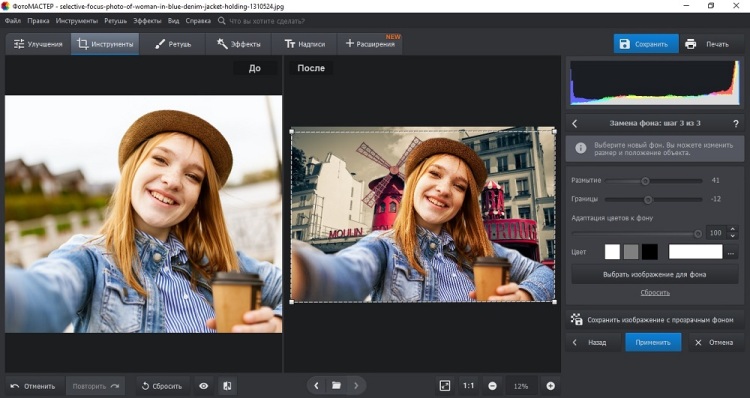Adjust the Размытие slider handle
Viewport: 750px width, 398px height.
click(645, 181)
